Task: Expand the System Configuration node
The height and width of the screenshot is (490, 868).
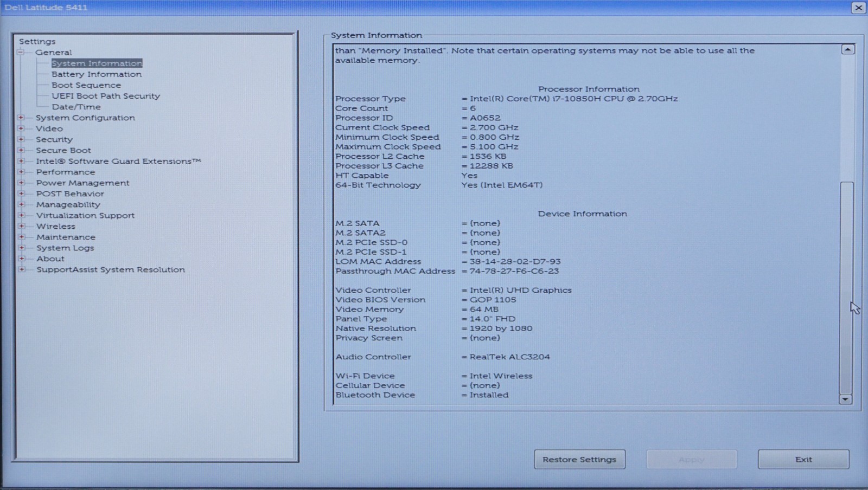Action: [x=21, y=118]
